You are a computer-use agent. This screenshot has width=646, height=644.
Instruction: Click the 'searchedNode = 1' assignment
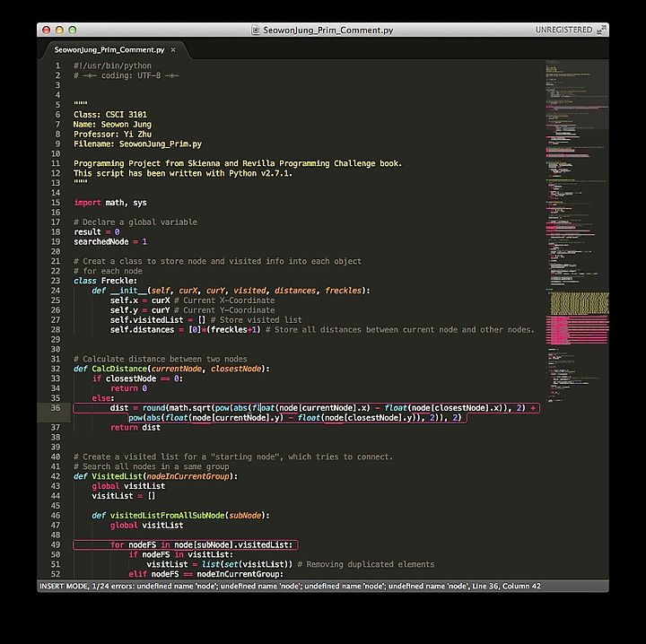point(110,241)
